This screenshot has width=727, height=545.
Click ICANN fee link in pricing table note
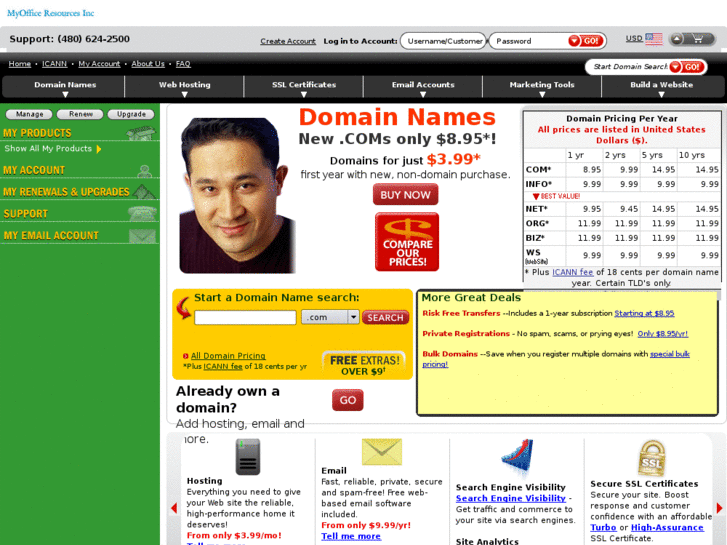(x=573, y=272)
